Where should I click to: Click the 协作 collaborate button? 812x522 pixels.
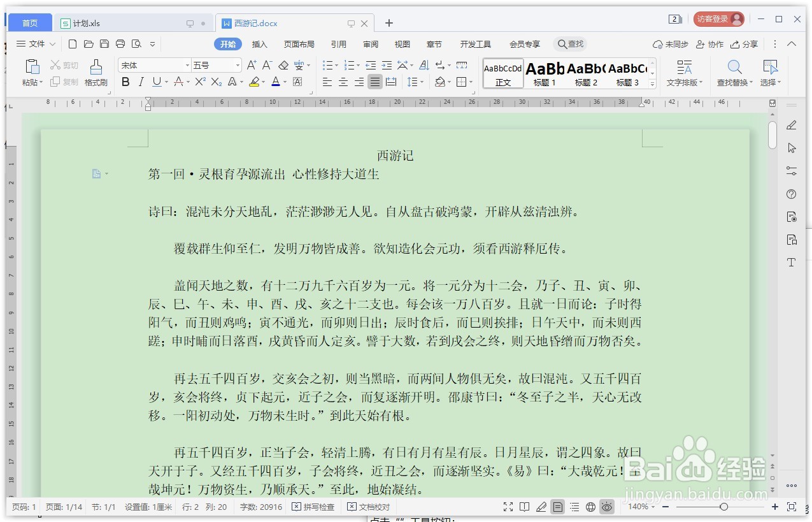pos(710,44)
